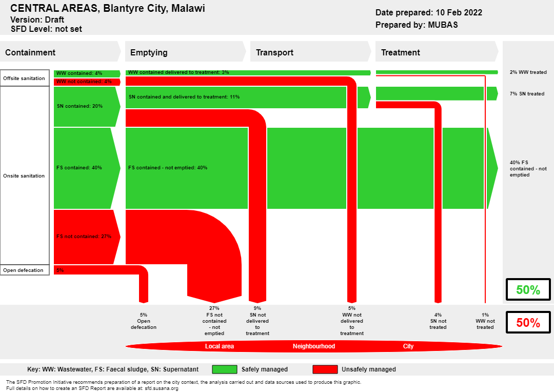
Task: Select the Offsite sanitation box
Action: pos(25,78)
